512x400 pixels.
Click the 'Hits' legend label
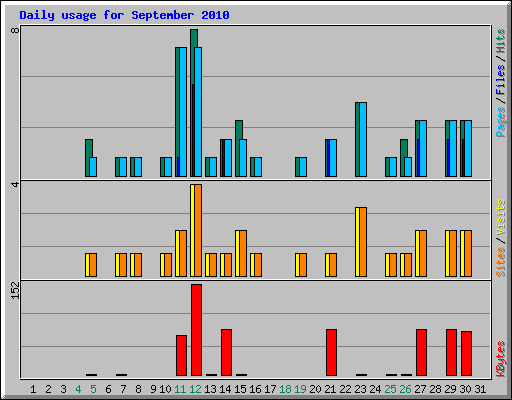[500, 41]
